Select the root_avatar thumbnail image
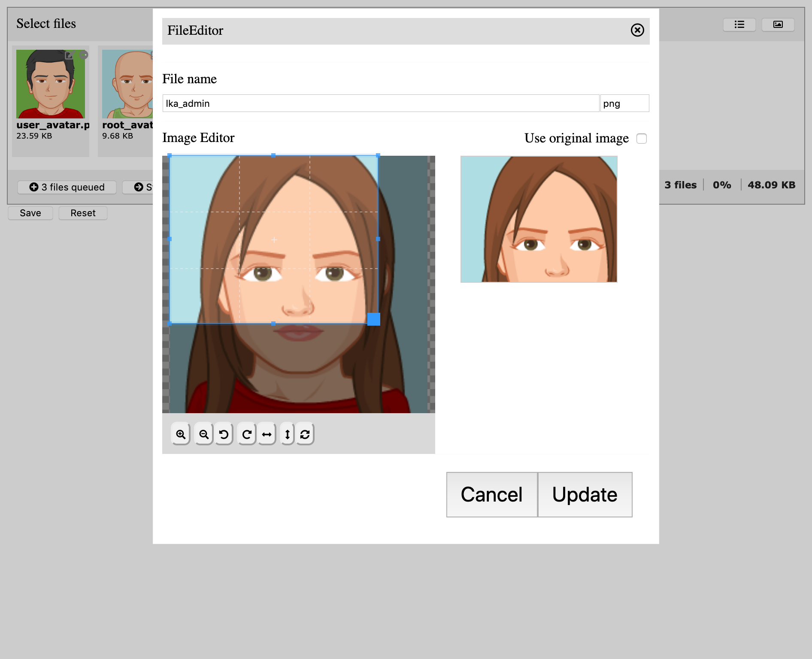The height and width of the screenshot is (659, 812). (x=127, y=84)
